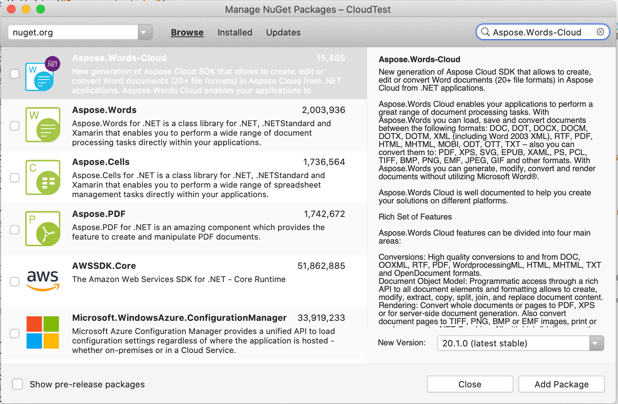Click the New Version label

[402, 343]
